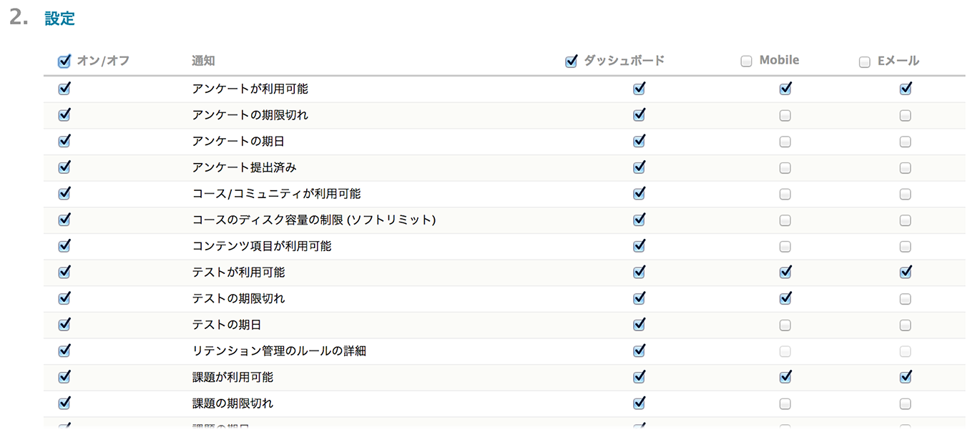Viewport: 980px width, 432px height.
Task: Turn off the アンケートの期日 notification on/off checkbox
Action: (64, 141)
